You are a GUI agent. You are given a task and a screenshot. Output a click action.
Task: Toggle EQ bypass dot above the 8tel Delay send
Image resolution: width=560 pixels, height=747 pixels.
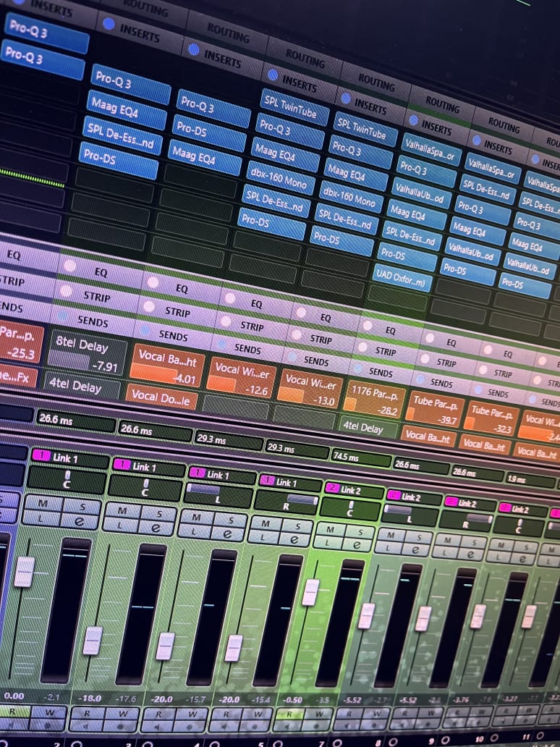(x=70, y=266)
